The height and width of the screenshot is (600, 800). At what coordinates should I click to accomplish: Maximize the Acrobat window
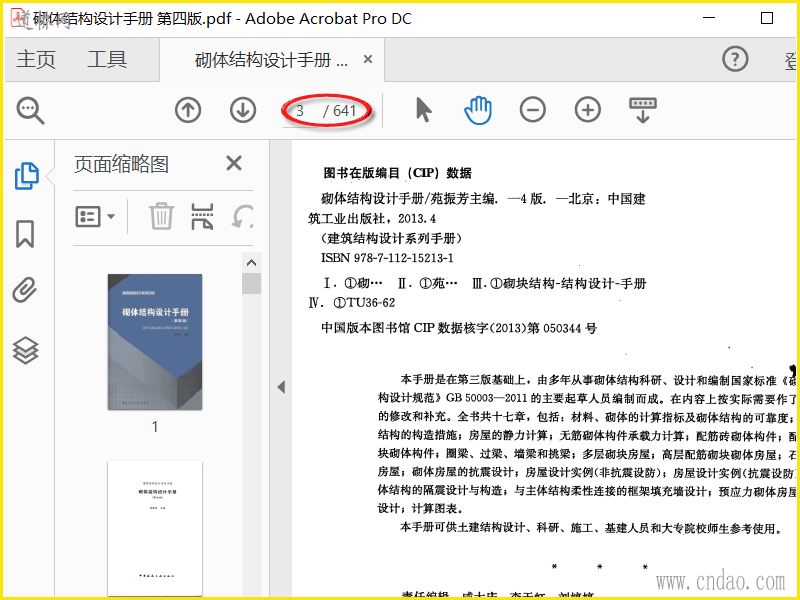pyautogui.click(x=767, y=18)
